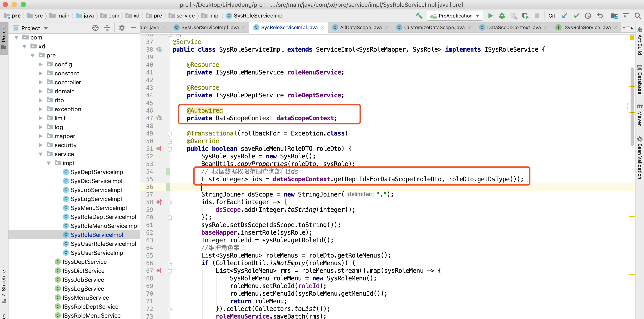This screenshot has width=644, height=319.
Task: Click locate target crosshair icon
Action: pos(95,28)
